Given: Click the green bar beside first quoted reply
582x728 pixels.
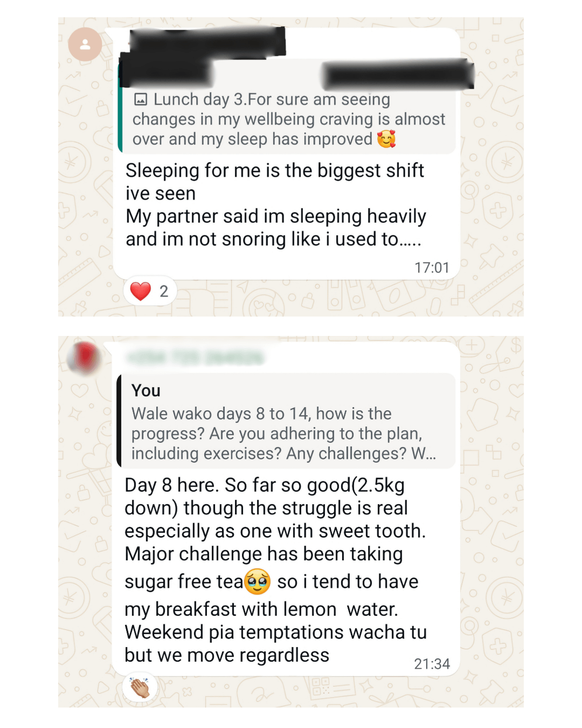Looking at the screenshot, I should pyautogui.click(x=120, y=119).
